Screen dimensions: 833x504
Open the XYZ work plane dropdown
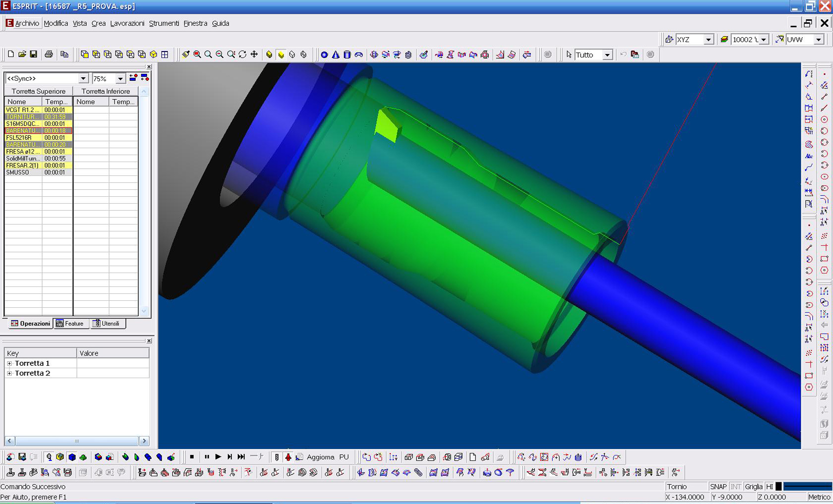click(x=709, y=40)
